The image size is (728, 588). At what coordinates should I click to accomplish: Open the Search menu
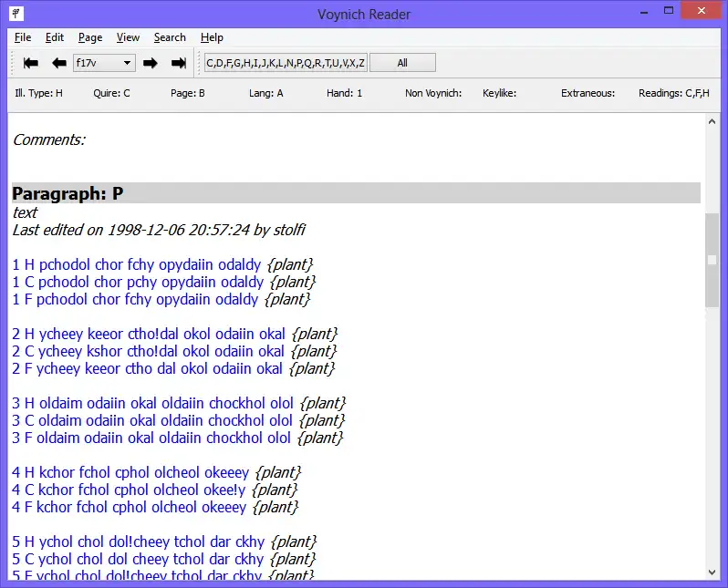170,37
